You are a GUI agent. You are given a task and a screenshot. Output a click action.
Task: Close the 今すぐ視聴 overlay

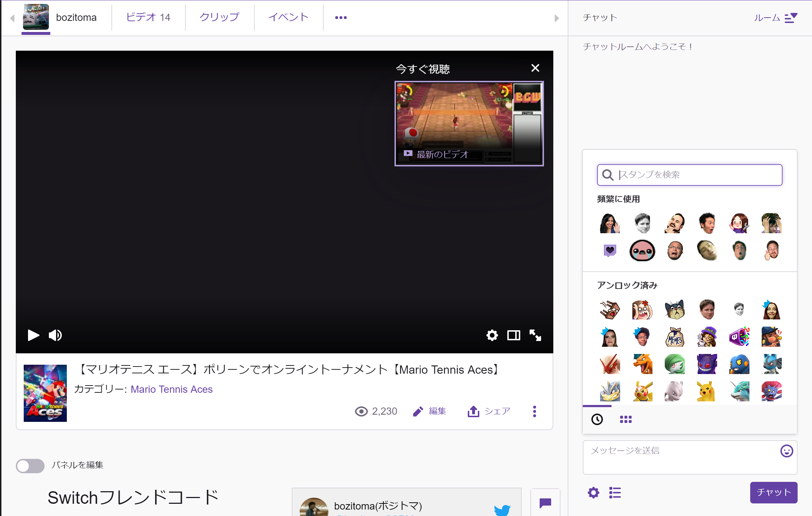pos(535,68)
